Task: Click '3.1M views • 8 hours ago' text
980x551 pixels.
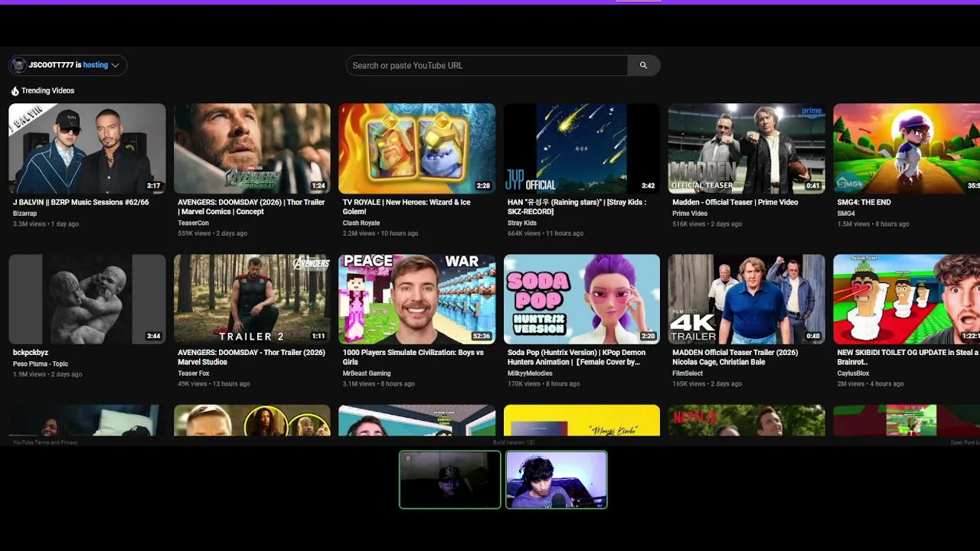Action: [x=378, y=384]
